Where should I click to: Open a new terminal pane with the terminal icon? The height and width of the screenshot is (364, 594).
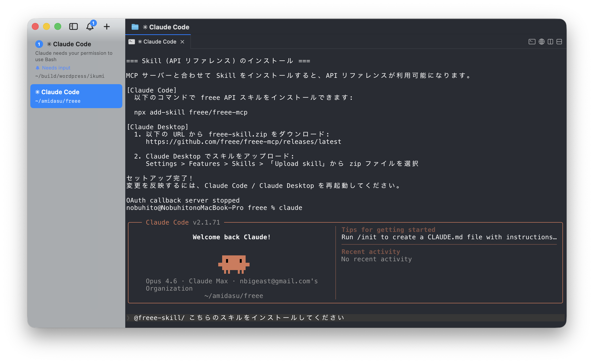532,42
